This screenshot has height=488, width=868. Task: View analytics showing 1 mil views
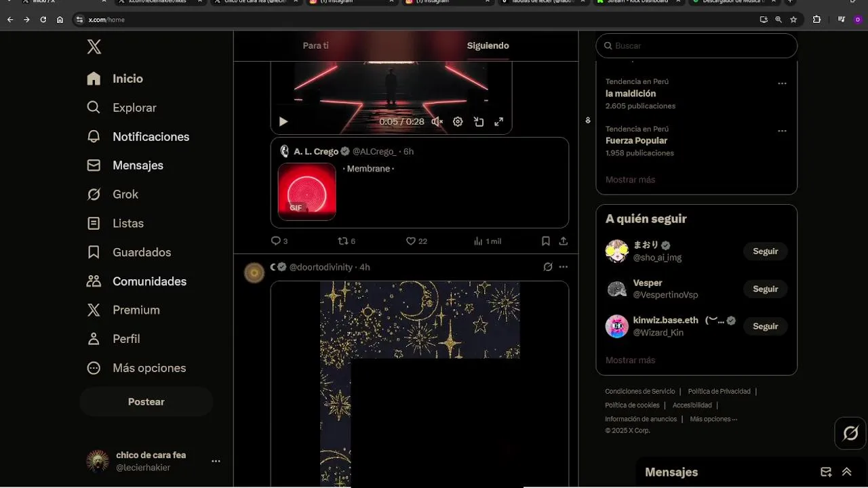pyautogui.click(x=488, y=241)
